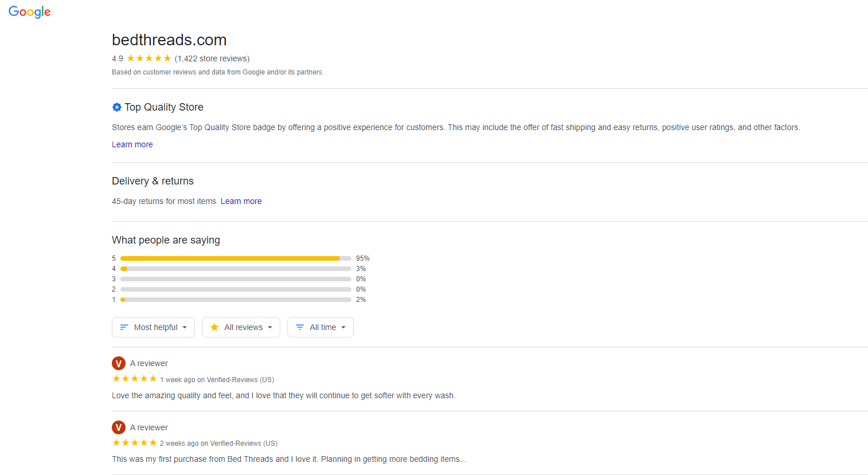Viewport: 868px width, 475px height.
Task: Click the review text starting Love the amazing quality
Action: click(x=283, y=395)
